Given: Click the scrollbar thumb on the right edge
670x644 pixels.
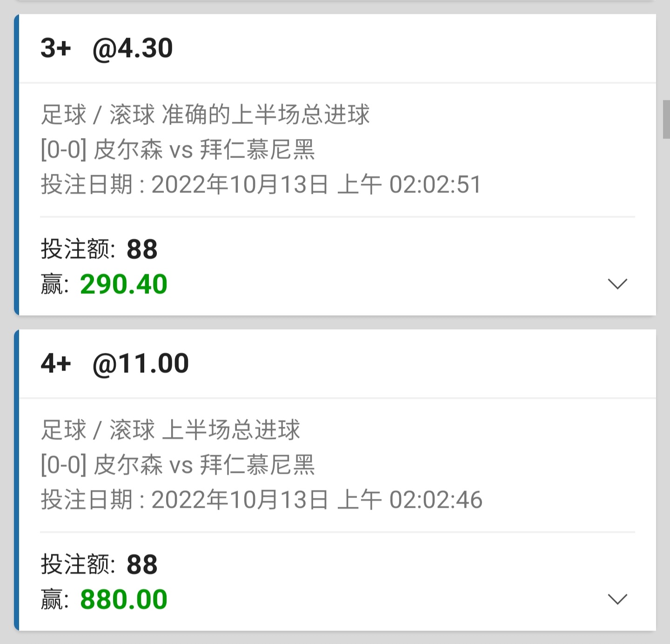Looking at the screenshot, I should point(666,119).
